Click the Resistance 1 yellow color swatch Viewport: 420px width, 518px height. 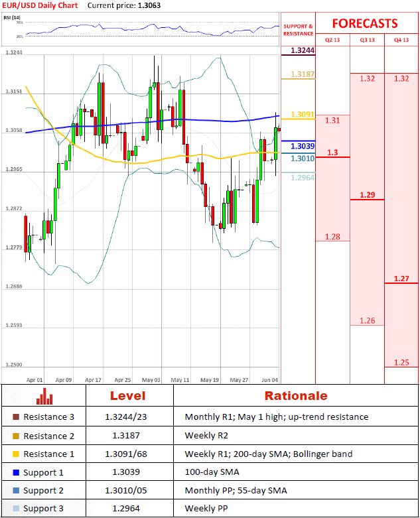tap(16, 454)
